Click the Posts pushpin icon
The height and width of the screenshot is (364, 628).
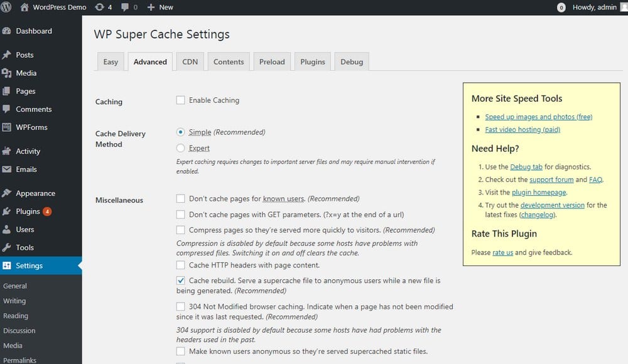(x=6, y=55)
